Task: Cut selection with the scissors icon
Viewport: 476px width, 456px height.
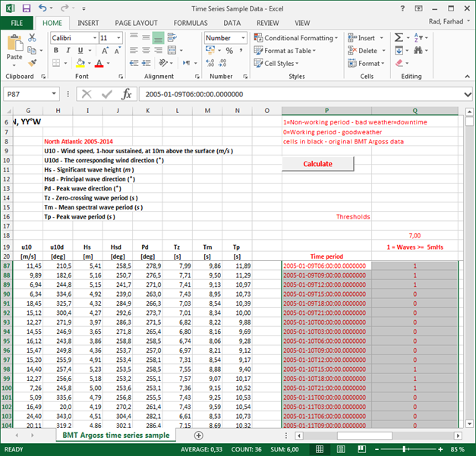Action: point(32,38)
